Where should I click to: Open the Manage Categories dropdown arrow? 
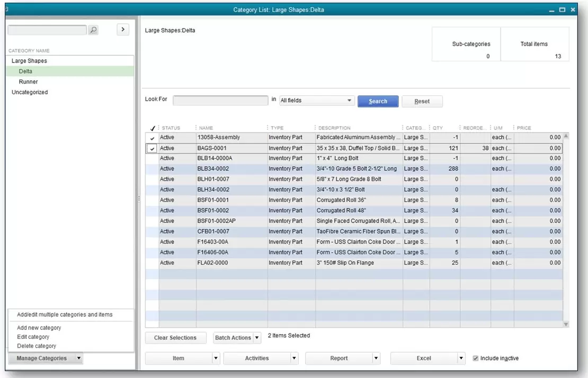point(78,358)
